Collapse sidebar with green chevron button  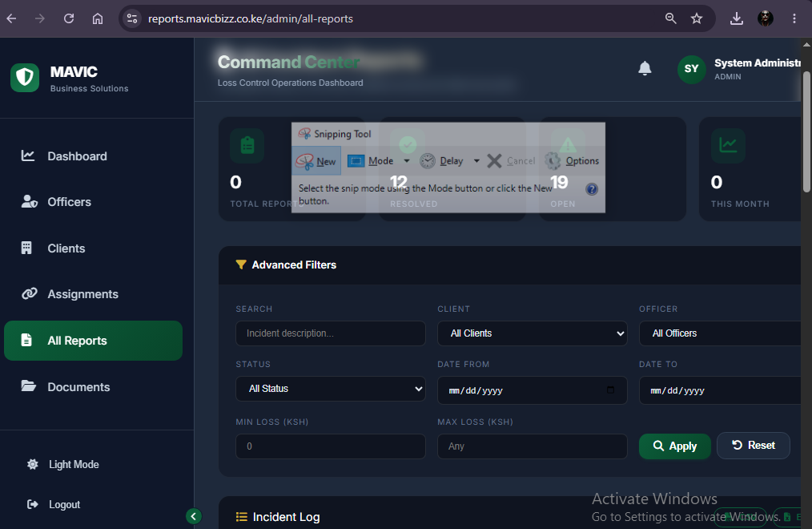tap(194, 516)
